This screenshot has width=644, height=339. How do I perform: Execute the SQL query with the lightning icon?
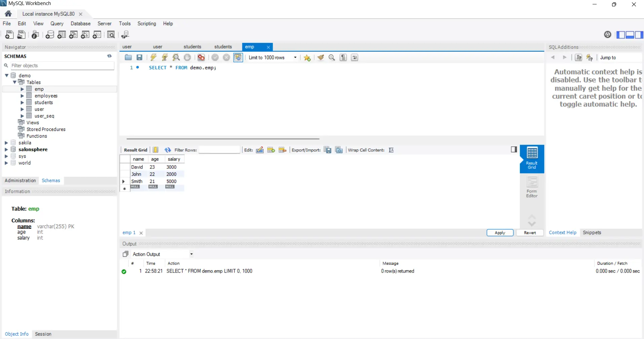click(153, 57)
